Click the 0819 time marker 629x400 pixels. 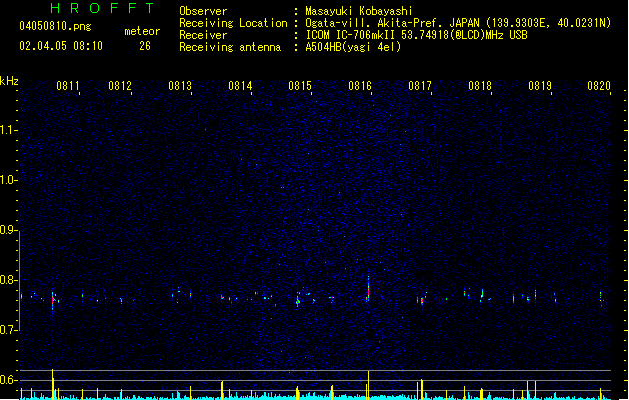click(540, 86)
